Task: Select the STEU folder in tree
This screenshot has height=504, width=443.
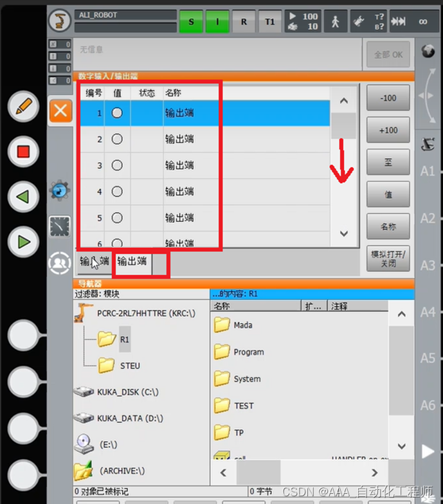Action: point(130,366)
